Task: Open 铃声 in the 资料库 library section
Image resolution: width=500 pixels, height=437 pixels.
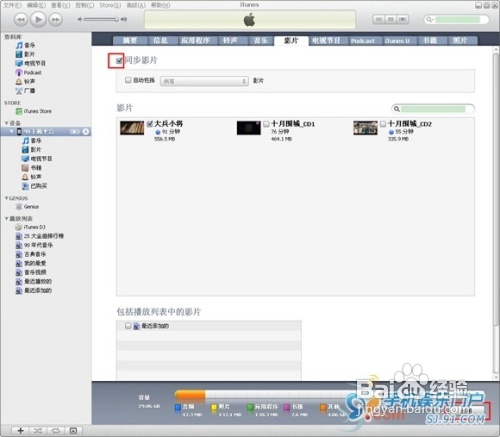Action: (26, 81)
